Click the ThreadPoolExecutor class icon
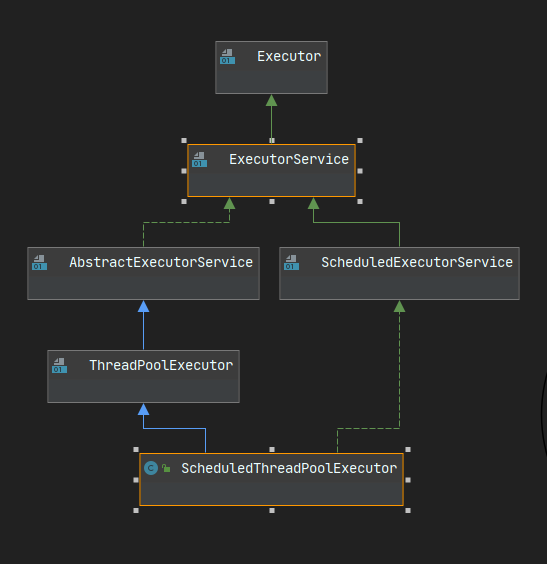Viewport: 547px width, 564px height. click(59, 365)
